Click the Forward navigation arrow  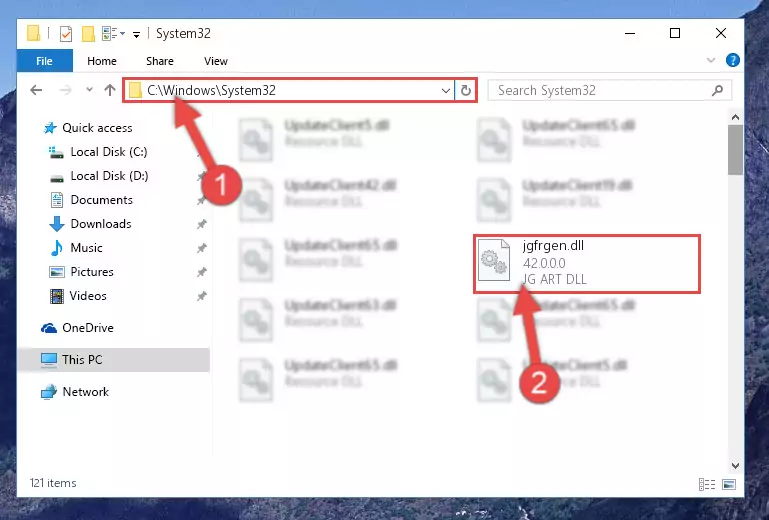point(65,90)
